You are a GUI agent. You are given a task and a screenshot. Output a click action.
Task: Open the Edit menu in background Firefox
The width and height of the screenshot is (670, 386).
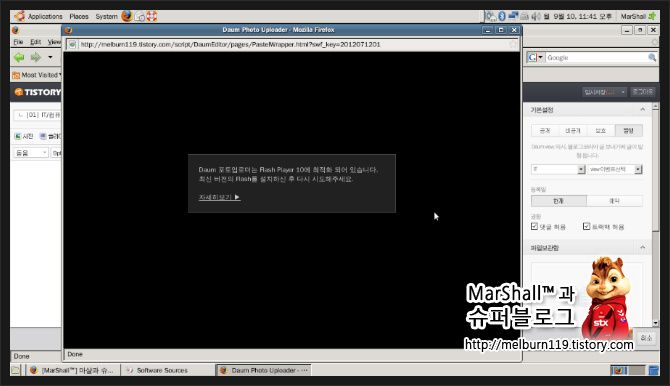pyautogui.click(x=35, y=42)
